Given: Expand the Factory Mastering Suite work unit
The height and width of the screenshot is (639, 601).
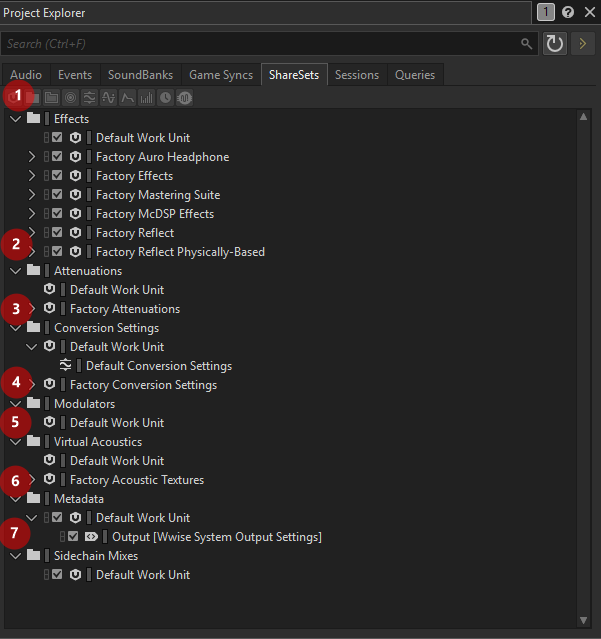Looking at the screenshot, I should (x=31, y=195).
